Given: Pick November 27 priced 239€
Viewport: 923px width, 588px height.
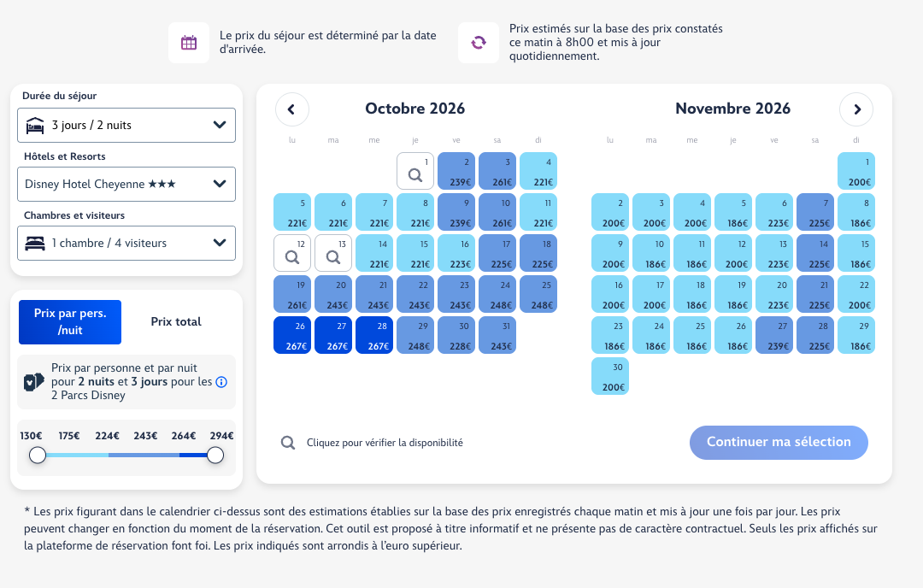Looking at the screenshot, I should (x=774, y=336).
